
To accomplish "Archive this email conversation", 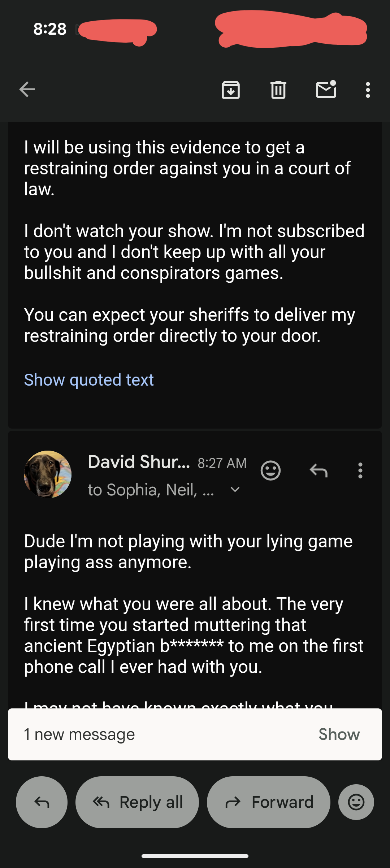I will point(231,90).
